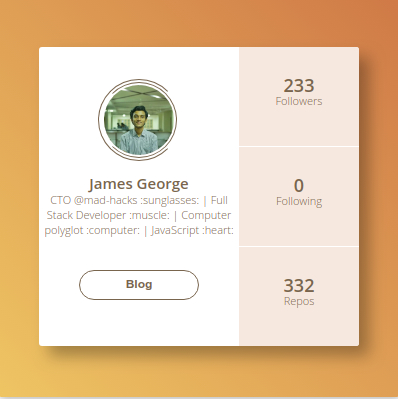Screen dimensions: 398x399
Task: Select the Repos label
Action: click(x=299, y=301)
